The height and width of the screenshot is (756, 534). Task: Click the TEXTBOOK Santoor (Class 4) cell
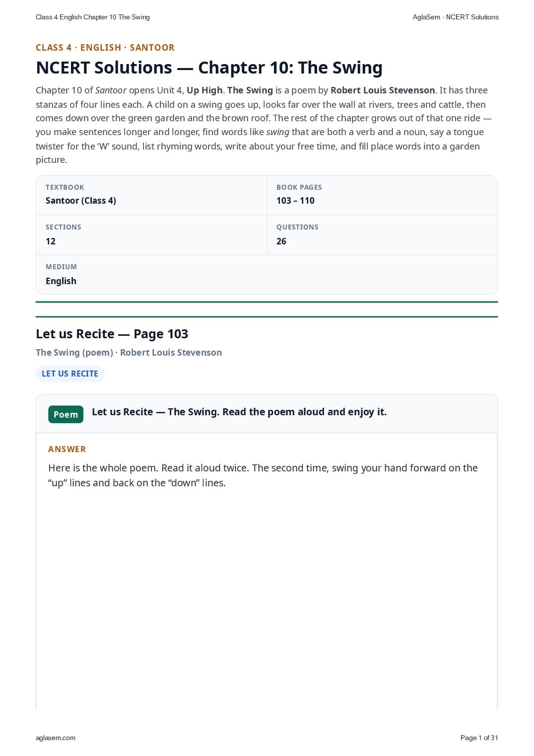coord(151,195)
